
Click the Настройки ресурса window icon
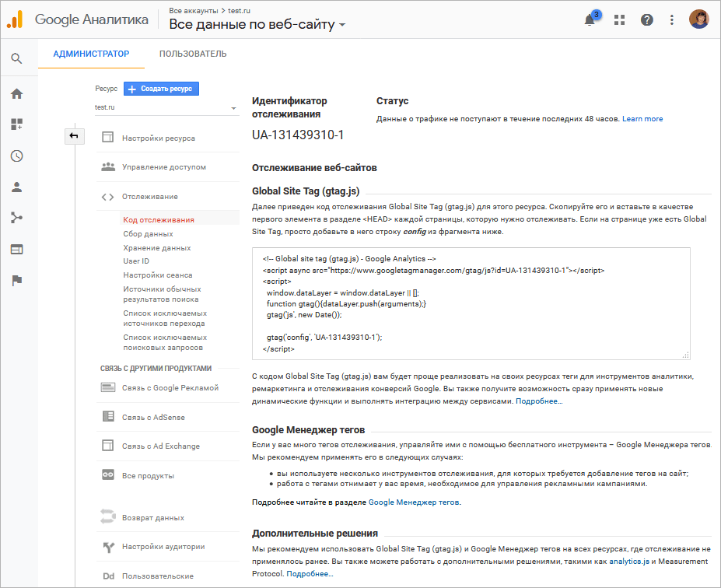tap(107, 138)
